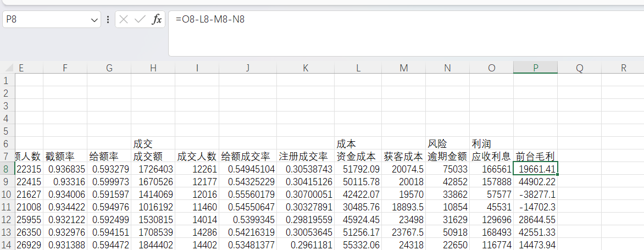Click the three-dot name box resize handle
The image size is (644, 250).
coord(108,20)
